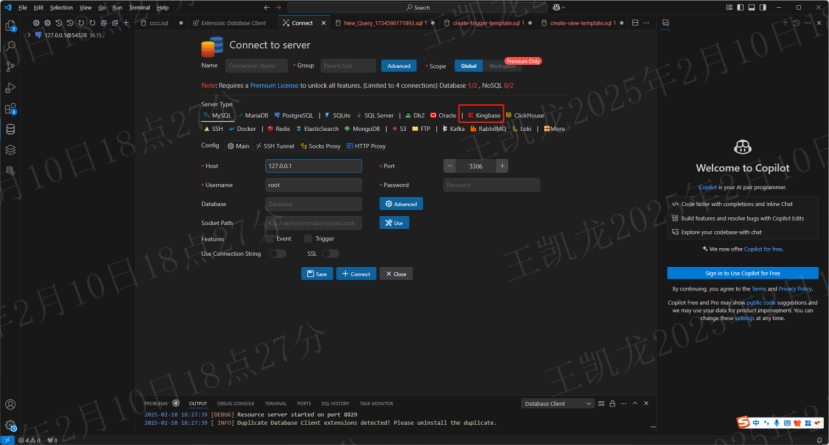Image resolution: width=829 pixels, height=445 pixels.
Task: Open the Terminal menu
Action: (140, 7)
